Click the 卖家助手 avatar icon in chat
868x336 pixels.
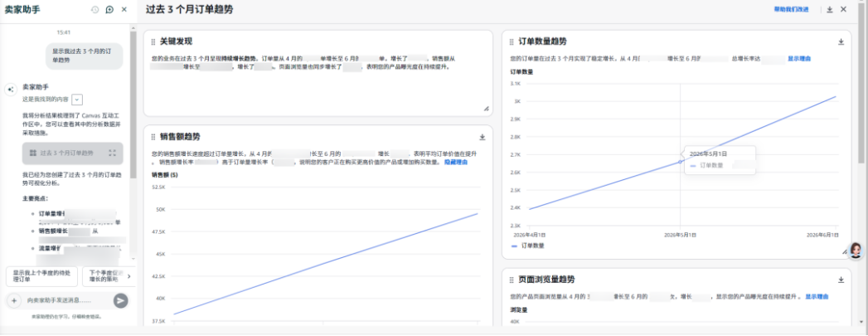(11, 89)
